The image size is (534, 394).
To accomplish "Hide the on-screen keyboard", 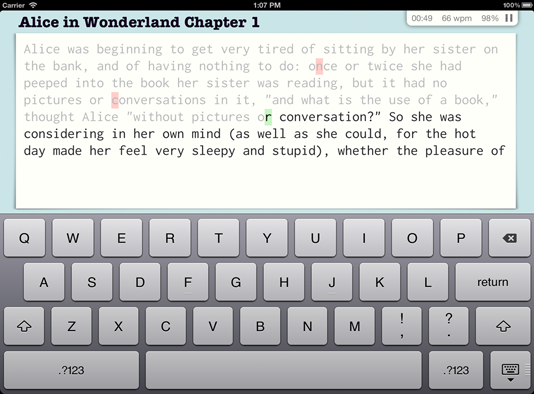I will point(510,370).
